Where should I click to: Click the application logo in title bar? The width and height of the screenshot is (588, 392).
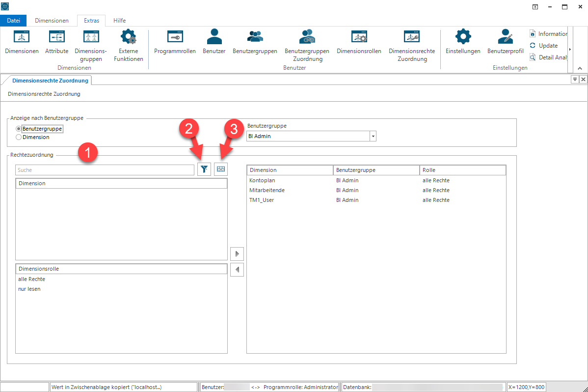pos(5,6)
